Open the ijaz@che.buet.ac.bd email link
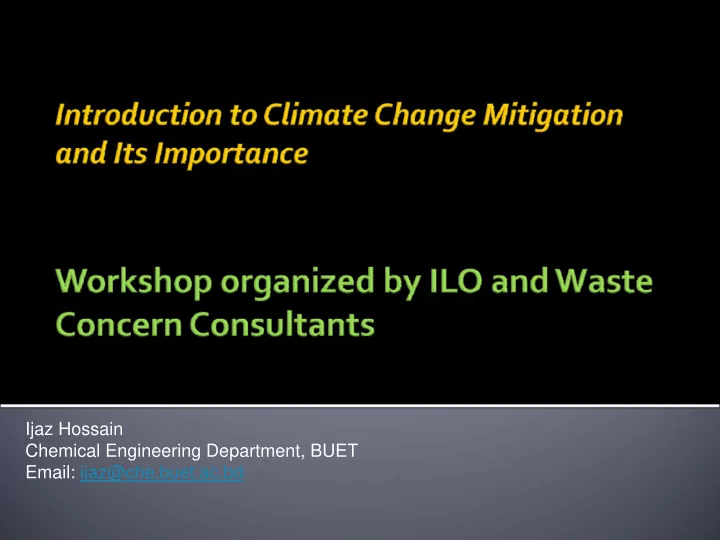 click(162, 472)
